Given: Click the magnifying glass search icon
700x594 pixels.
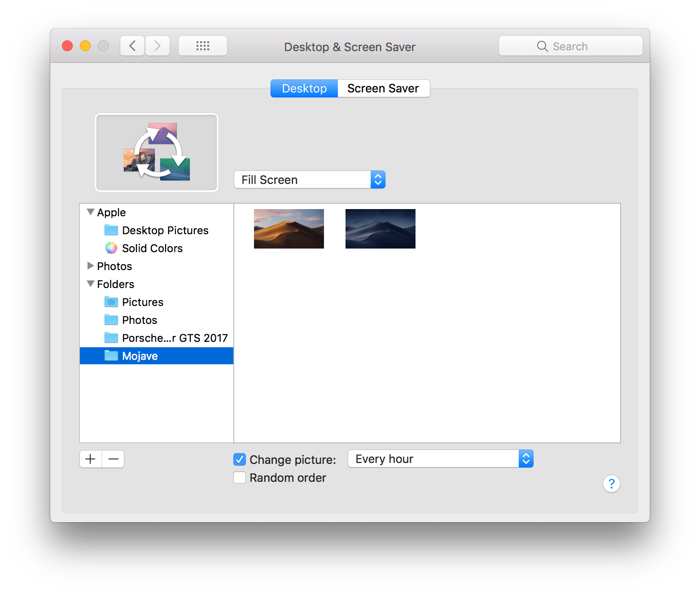Looking at the screenshot, I should pos(542,46).
